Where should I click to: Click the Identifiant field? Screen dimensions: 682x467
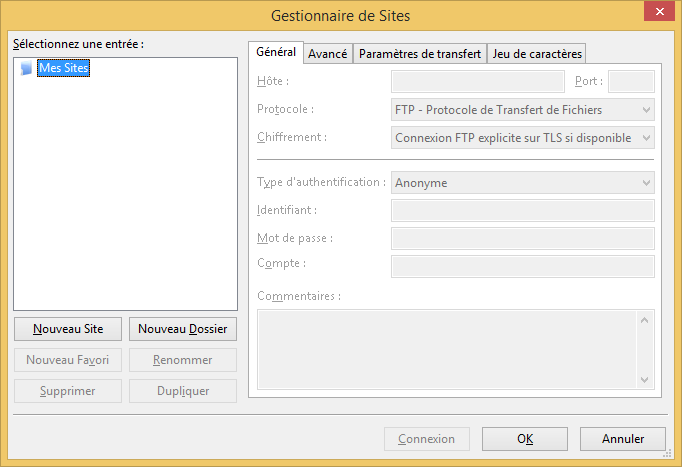522,210
